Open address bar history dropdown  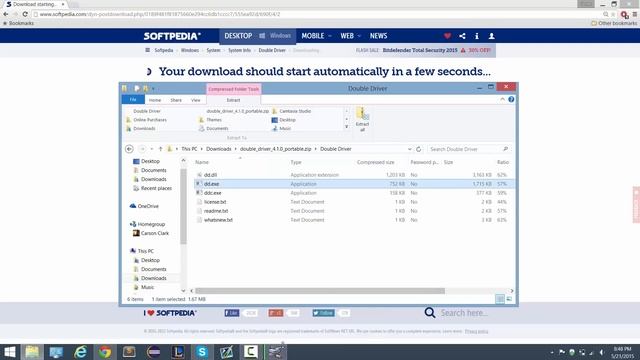tap(409, 149)
